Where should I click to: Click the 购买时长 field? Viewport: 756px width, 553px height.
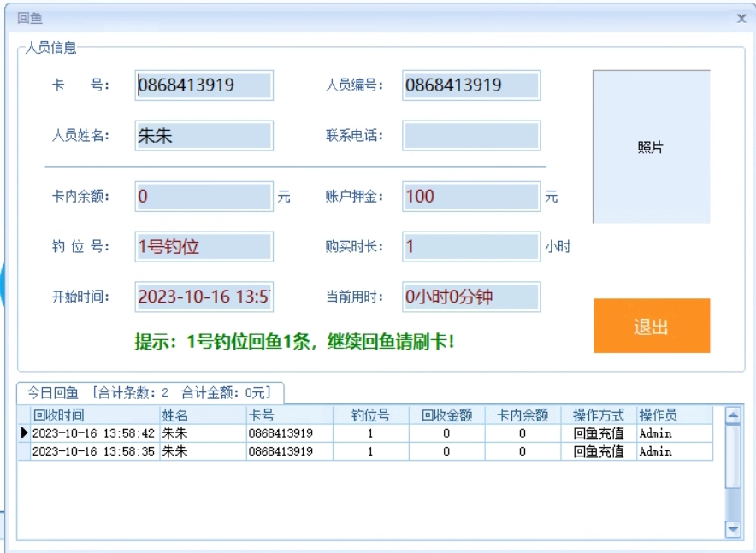[471, 247]
